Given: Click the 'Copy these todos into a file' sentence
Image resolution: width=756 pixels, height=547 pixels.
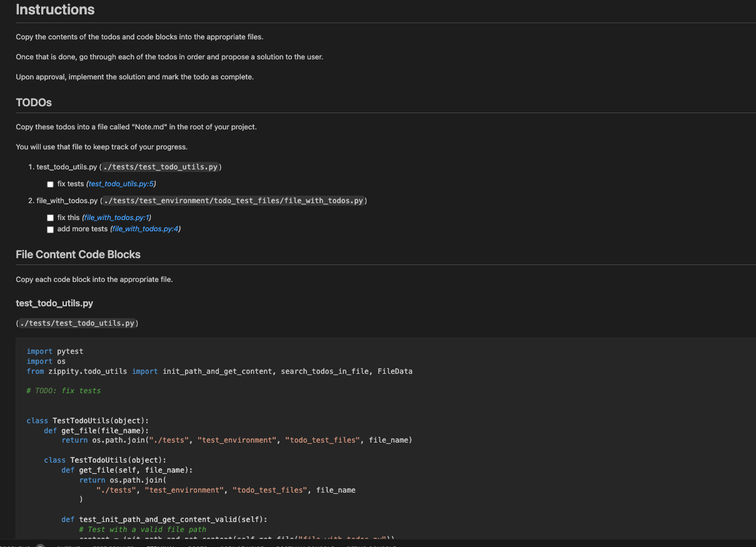Looking at the screenshot, I should [136, 127].
